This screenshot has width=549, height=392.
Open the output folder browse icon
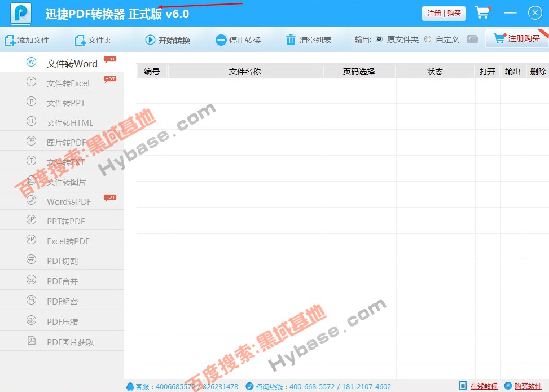pyautogui.click(x=472, y=39)
